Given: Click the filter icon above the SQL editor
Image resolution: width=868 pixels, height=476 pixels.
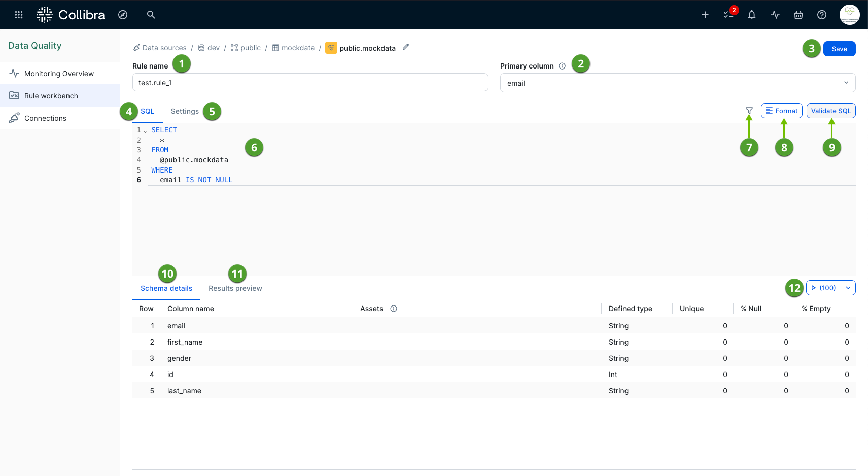Looking at the screenshot, I should tap(749, 111).
